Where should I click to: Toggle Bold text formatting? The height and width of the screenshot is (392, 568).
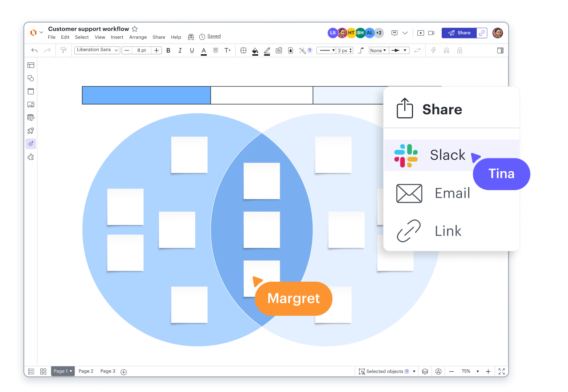coord(168,50)
